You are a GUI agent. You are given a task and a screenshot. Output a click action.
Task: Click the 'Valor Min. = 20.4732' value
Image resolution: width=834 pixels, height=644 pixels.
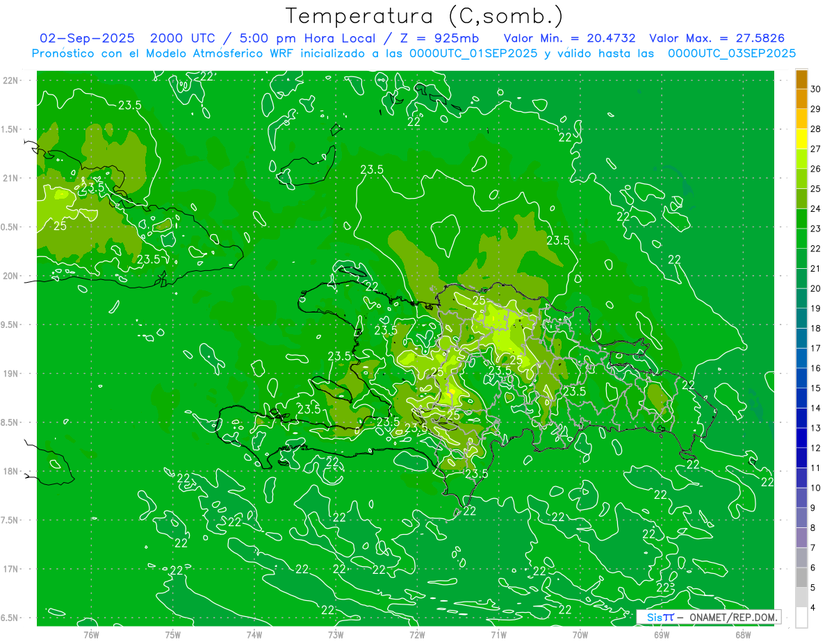(571, 38)
